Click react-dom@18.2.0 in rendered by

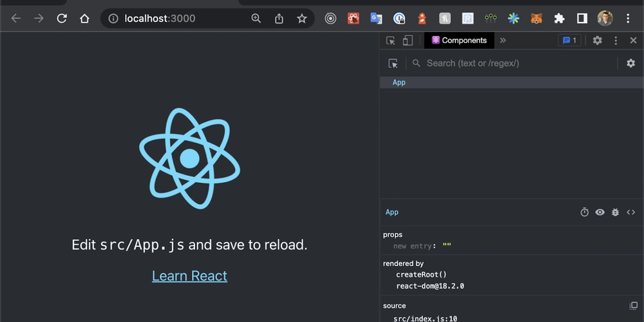click(x=430, y=286)
